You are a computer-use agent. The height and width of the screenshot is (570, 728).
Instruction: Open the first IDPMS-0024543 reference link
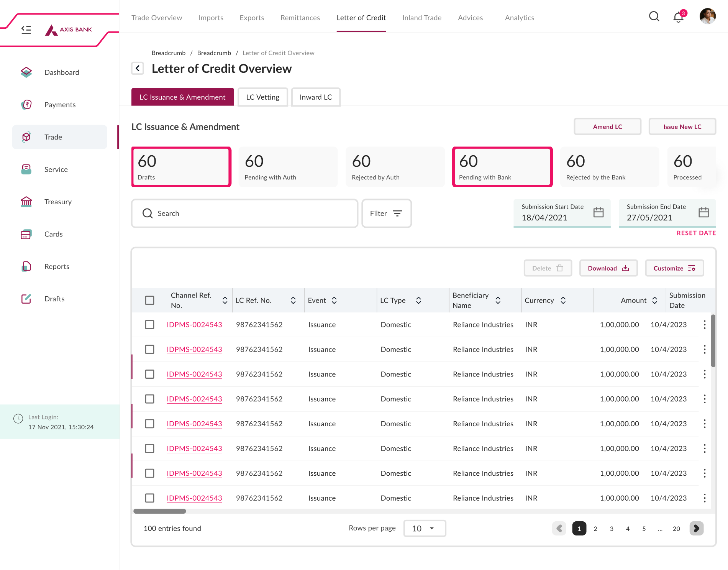pos(194,325)
